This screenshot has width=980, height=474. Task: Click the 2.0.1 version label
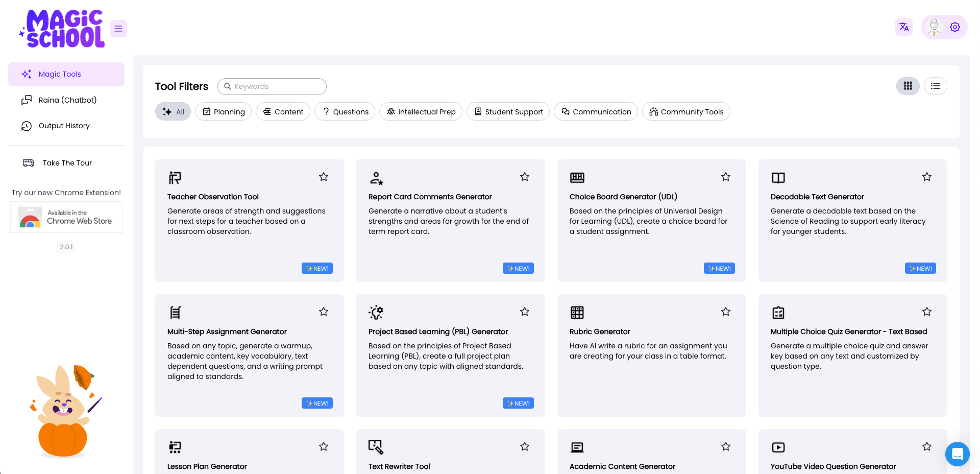click(x=66, y=247)
